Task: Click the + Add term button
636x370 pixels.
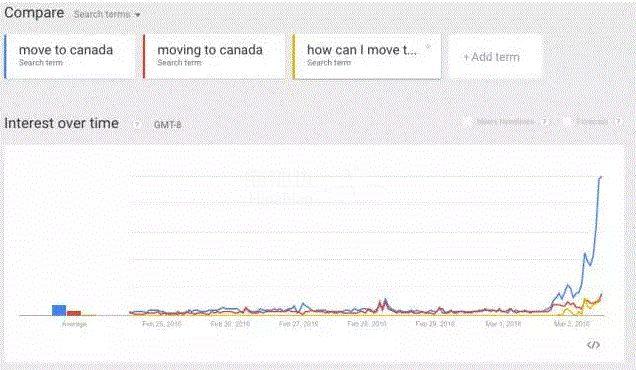Action: (x=492, y=57)
